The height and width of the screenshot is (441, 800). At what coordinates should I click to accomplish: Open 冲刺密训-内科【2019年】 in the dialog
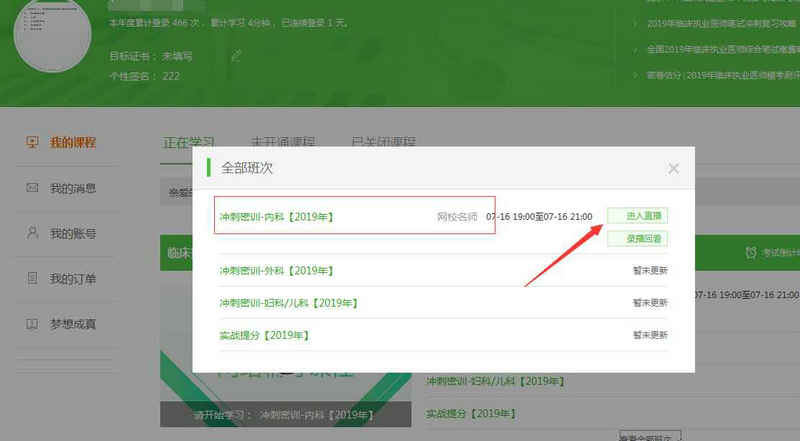277,216
